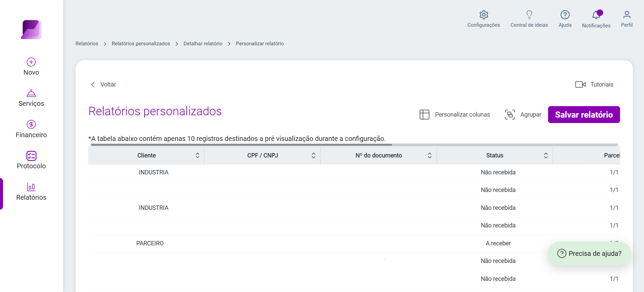The height and width of the screenshot is (292, 644).
Task: Click the partially visible Parcel column header
Action: (587, 155)
